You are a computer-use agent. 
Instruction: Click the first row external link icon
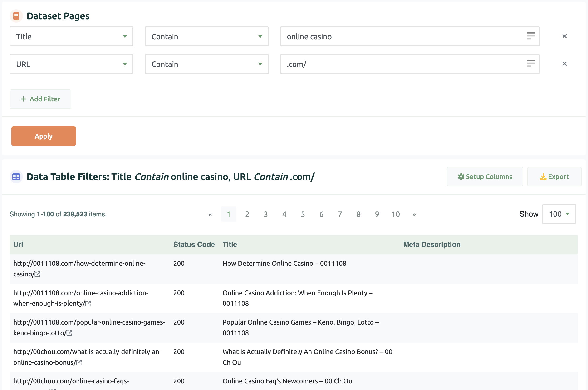tap(38, 274)
